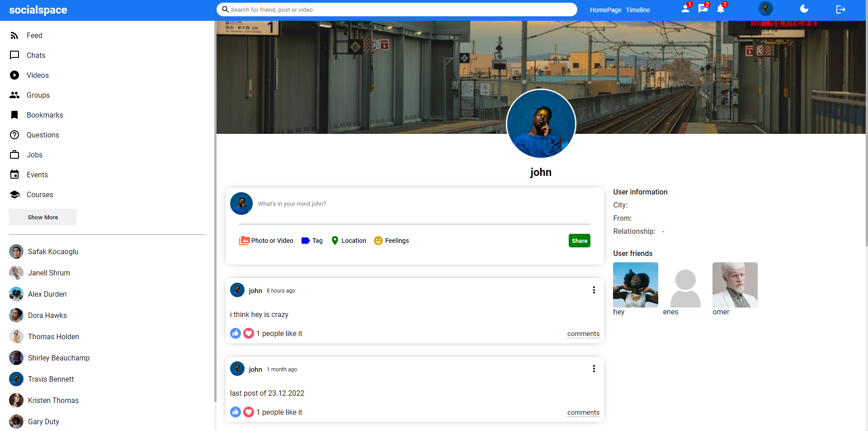Open the Courses graduation cap icon

14,194
